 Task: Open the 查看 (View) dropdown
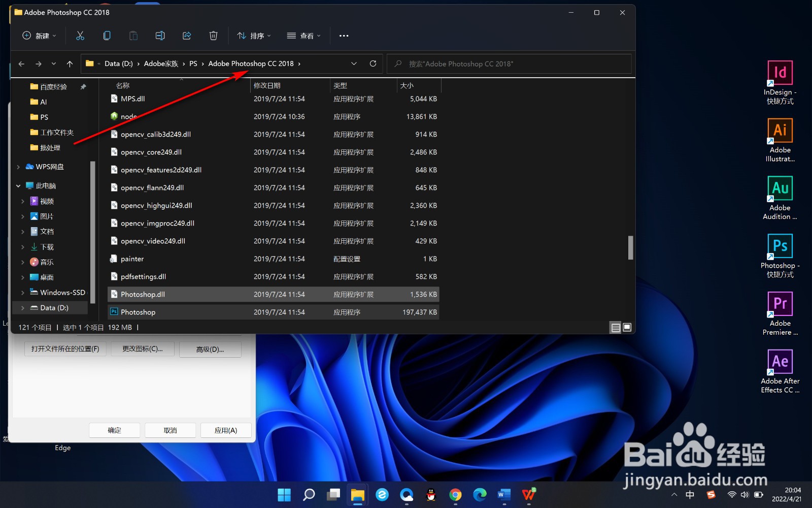pyautogui.click(x=303, y=36)
